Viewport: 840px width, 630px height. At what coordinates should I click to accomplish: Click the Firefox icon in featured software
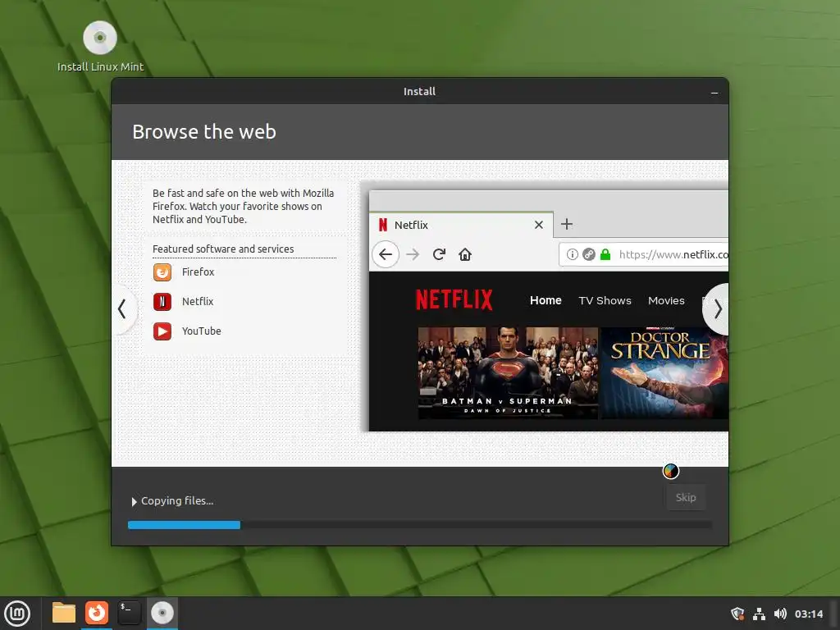[162, 272]
